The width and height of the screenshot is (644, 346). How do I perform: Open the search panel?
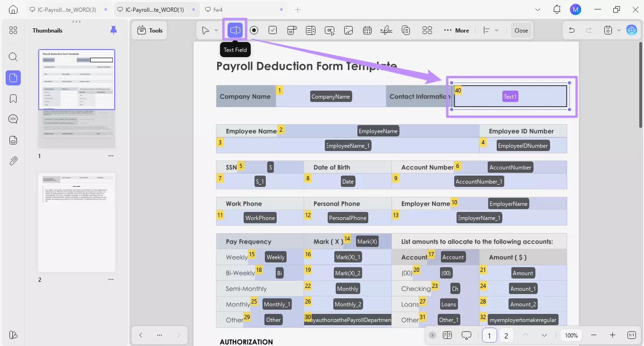(13, 57)
